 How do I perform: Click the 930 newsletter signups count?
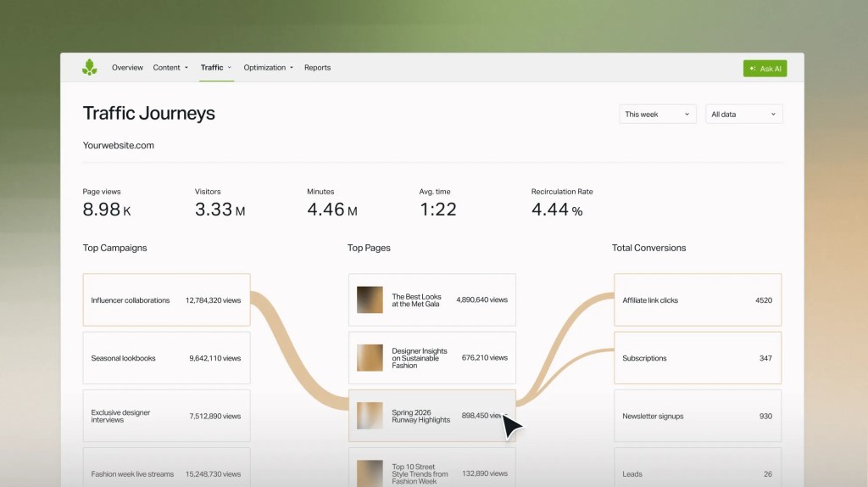[x=765, y=416]
